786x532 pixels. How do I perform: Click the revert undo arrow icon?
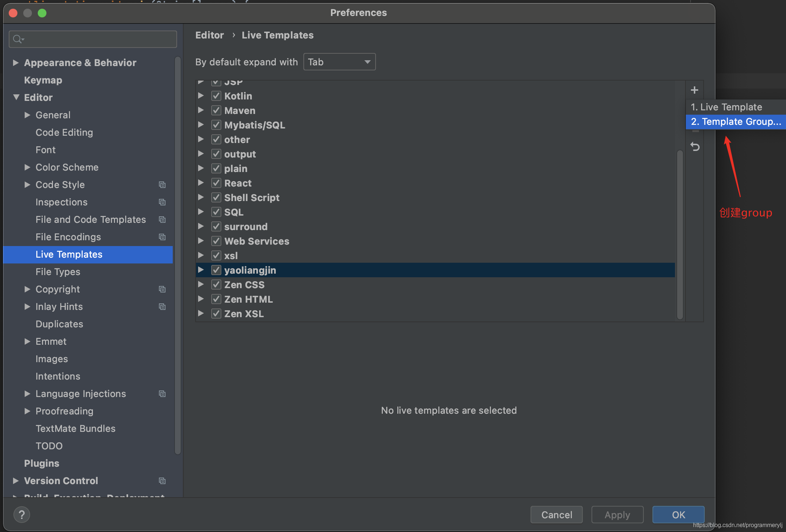tap(695, 147)
